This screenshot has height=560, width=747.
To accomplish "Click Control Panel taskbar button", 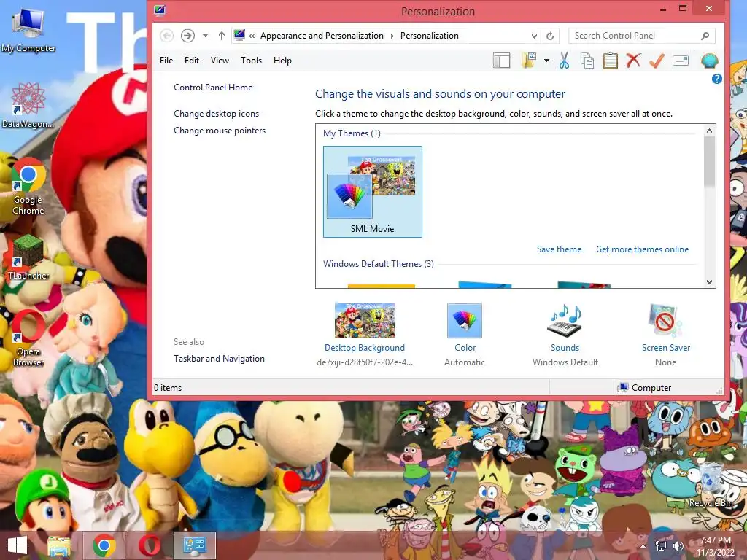I will tap(194, 545).
